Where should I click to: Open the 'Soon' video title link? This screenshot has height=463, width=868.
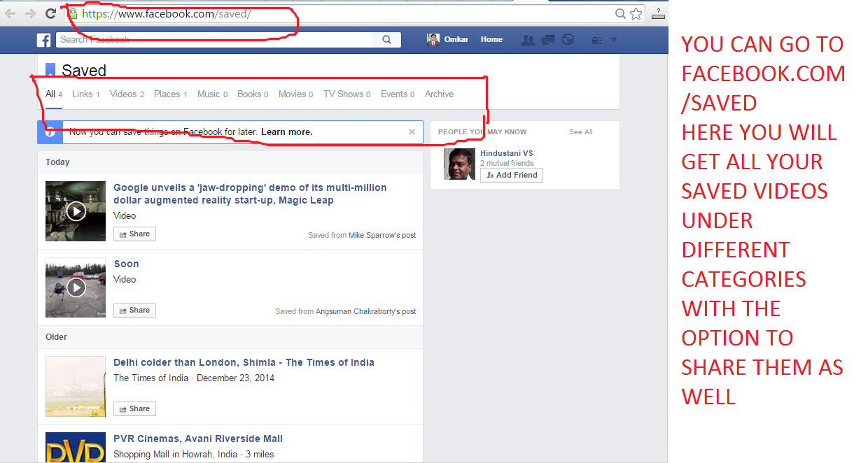click(x=126, y=264)
